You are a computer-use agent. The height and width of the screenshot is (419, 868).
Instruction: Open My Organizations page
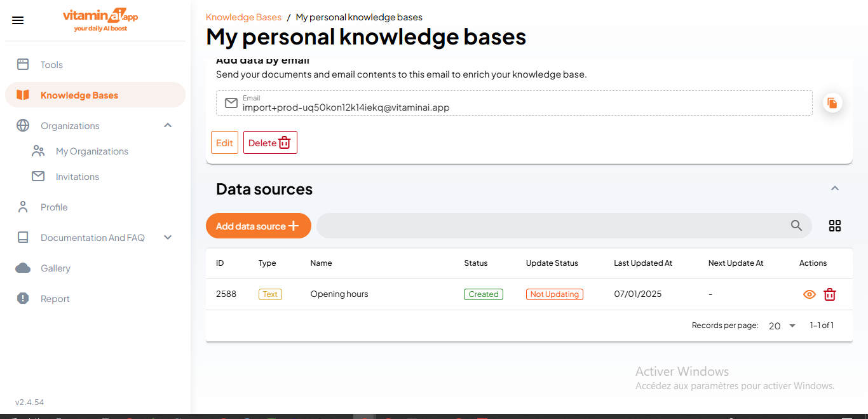92,151
